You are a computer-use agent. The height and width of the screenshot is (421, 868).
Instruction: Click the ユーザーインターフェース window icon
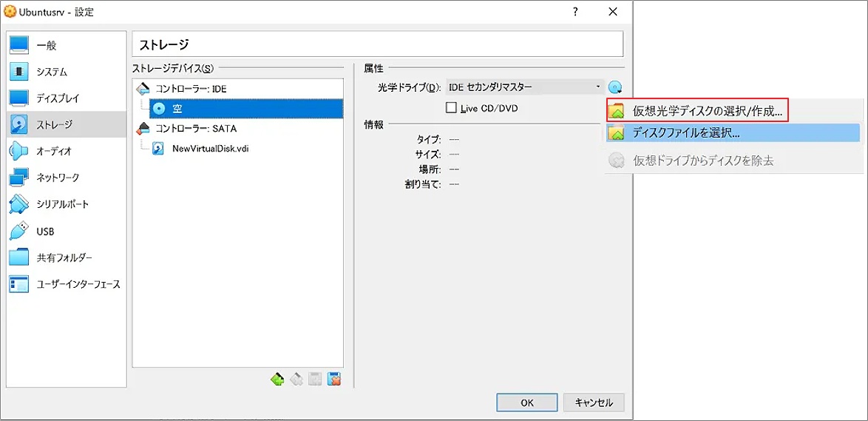18,284
